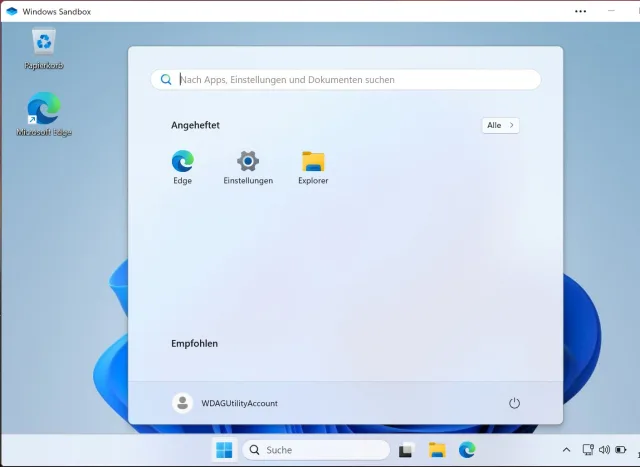Click the magnifier icon in Start search
640x467 pixels.
(166, 80)
